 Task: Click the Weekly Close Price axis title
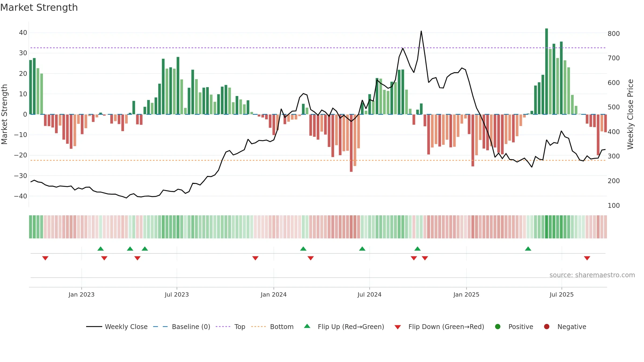tap(630, 114)
